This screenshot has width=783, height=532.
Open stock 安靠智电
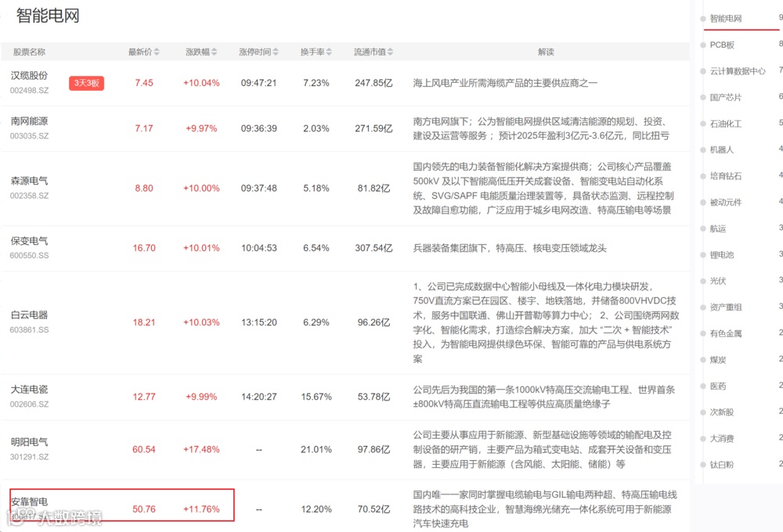click(30, 501)
